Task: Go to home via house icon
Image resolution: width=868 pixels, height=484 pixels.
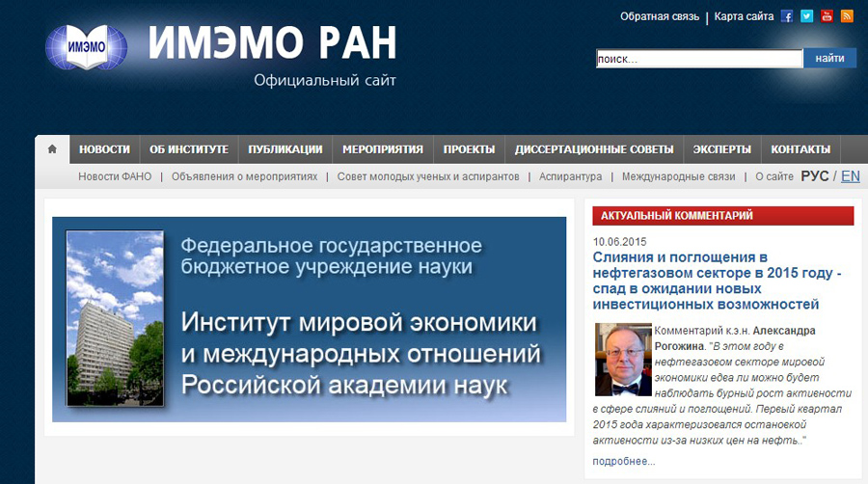Action: [x=52, y=149]
